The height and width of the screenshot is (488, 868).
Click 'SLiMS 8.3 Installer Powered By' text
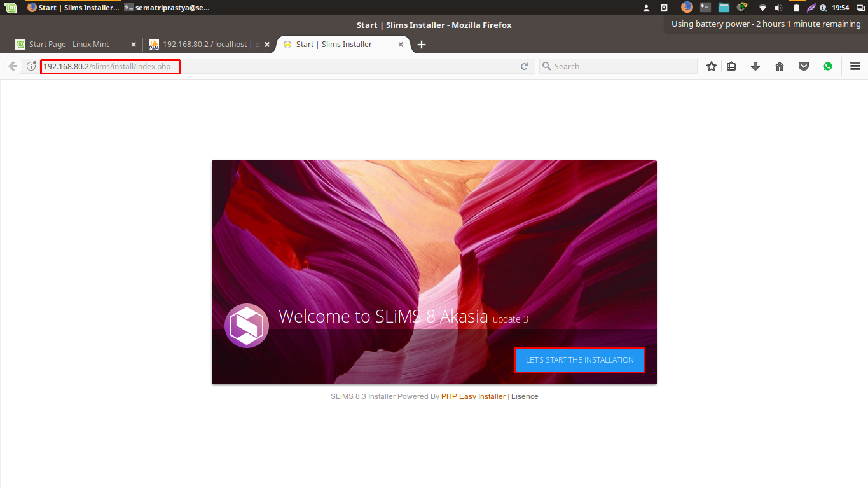[385, 396]
